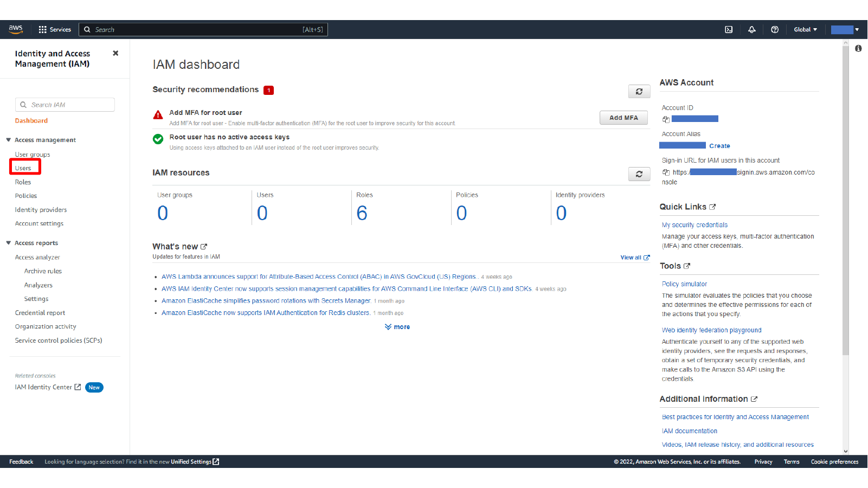This screenshot has height=488, width=868.
Task: Click in the Search IAM field
Action: [65, 105]
